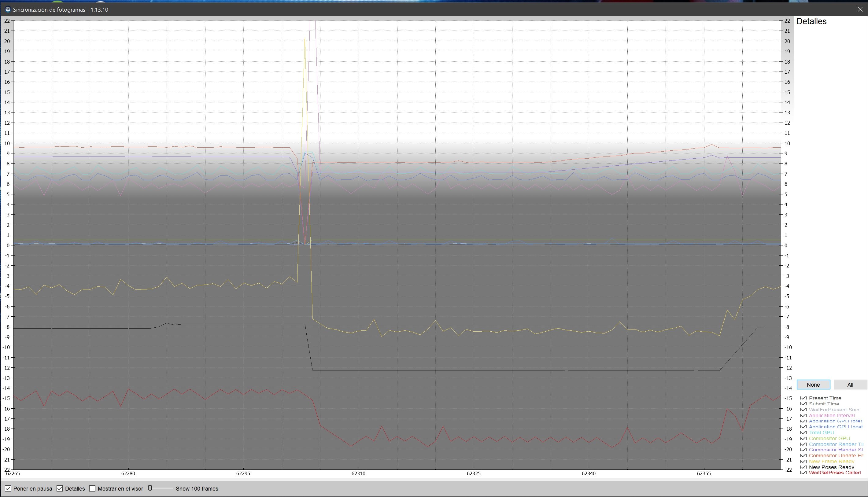Uncheck Submit Time in the series list
The height and width of the screenshot is (497, 868).
[x=803, y=404]
